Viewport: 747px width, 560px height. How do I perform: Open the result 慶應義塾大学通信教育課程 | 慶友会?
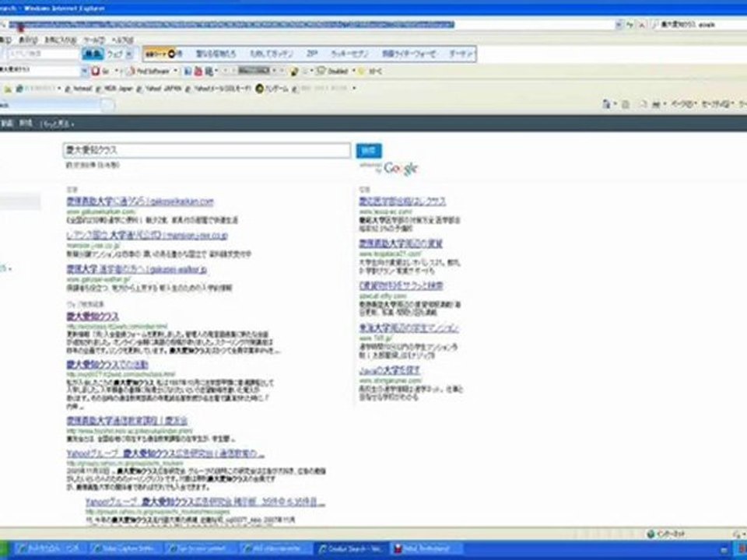[127, 421]
